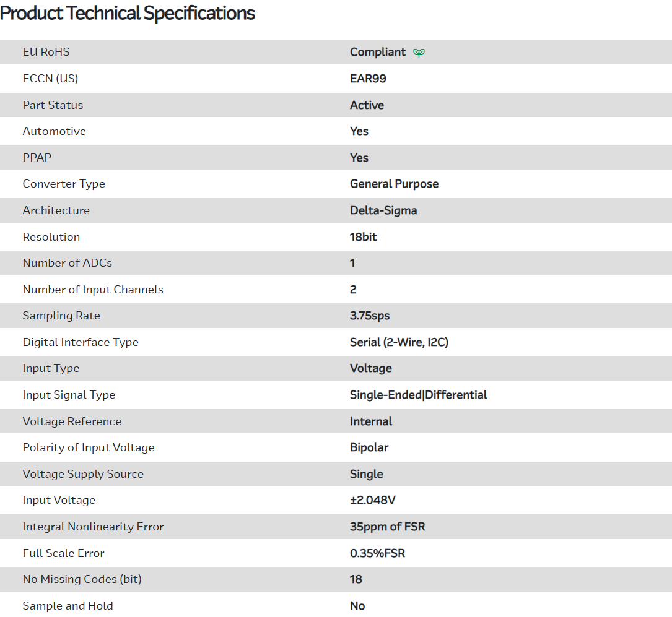Viewport: 672px width, 617px height.
Task: Click the 35ppm of FSR value
Action: tap(387, 527)
